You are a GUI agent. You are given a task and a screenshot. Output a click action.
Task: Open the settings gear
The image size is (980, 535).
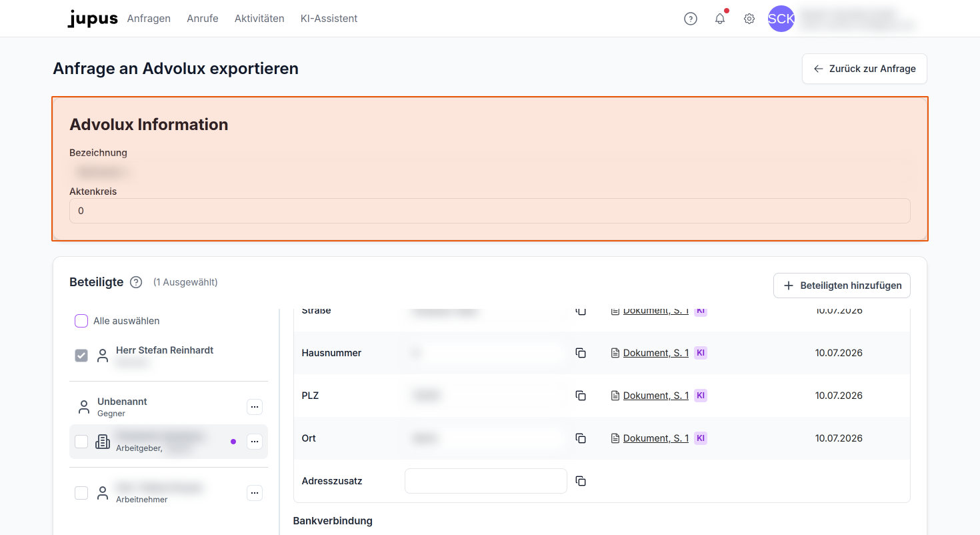click(x=749, y=19)
